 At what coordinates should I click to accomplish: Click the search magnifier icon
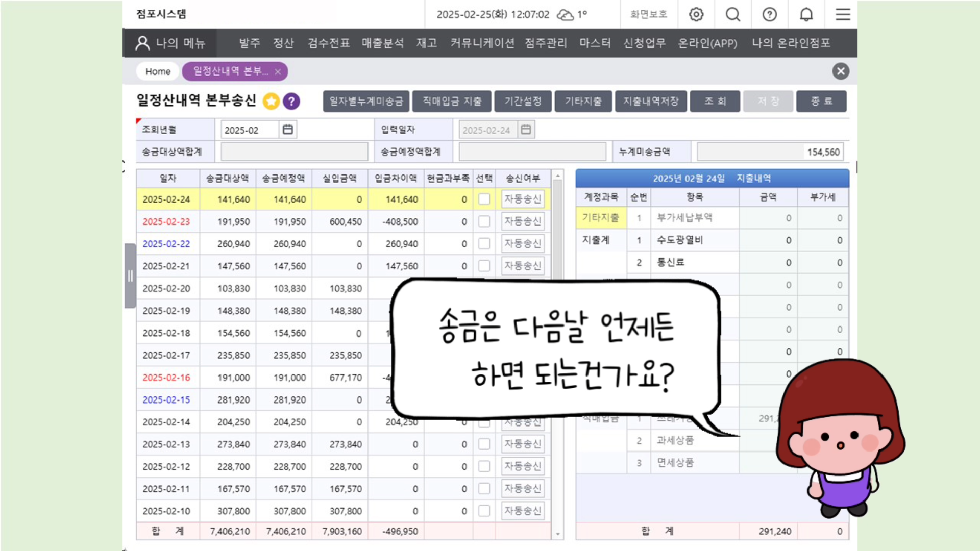[733, 14]
